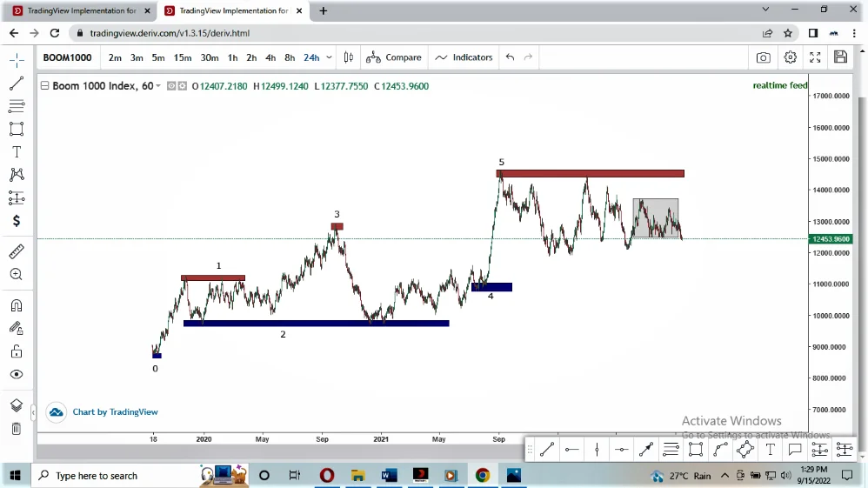Open chart settings gear
Viewport: 868px width, 488px height.
pyautogui.click(x=791, y=57)
